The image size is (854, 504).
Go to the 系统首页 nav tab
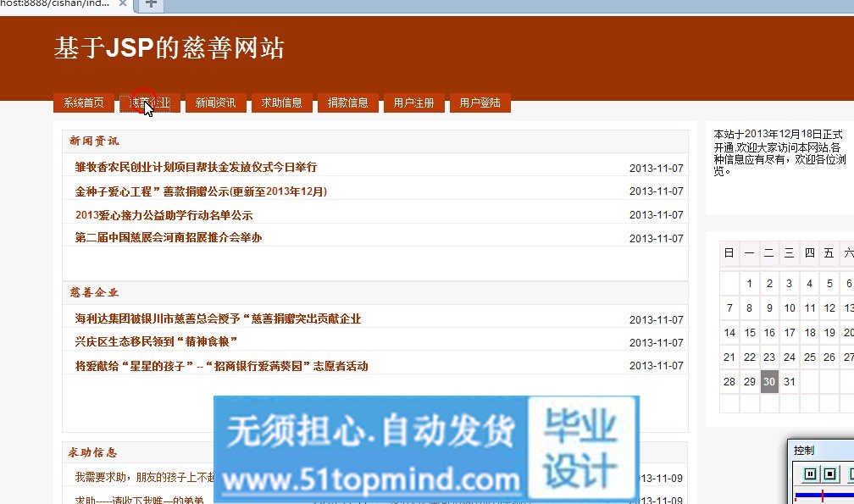[x=84, y=102]
